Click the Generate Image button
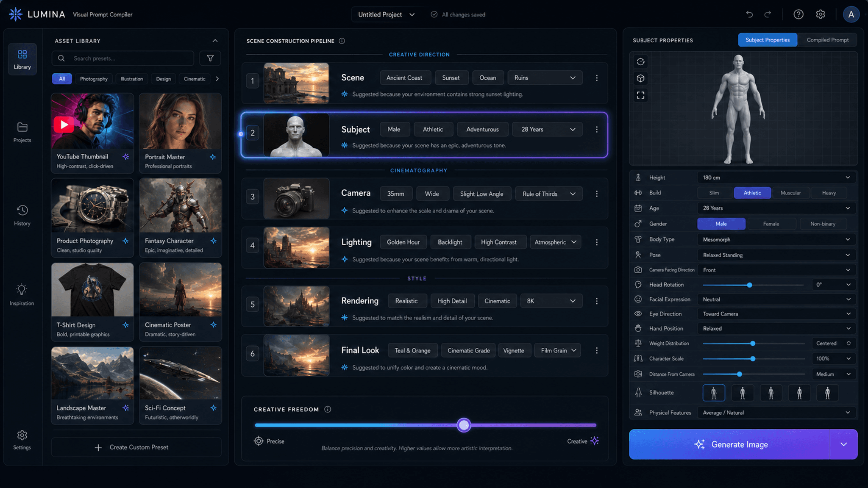The height and width of the screenshot is (488, 868). [x=729, y=444]
